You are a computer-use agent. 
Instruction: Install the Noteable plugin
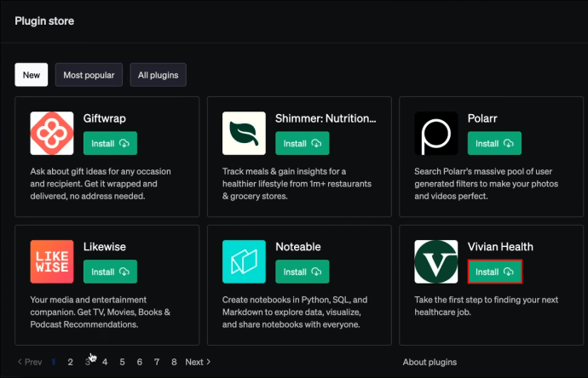coord(303,272)
